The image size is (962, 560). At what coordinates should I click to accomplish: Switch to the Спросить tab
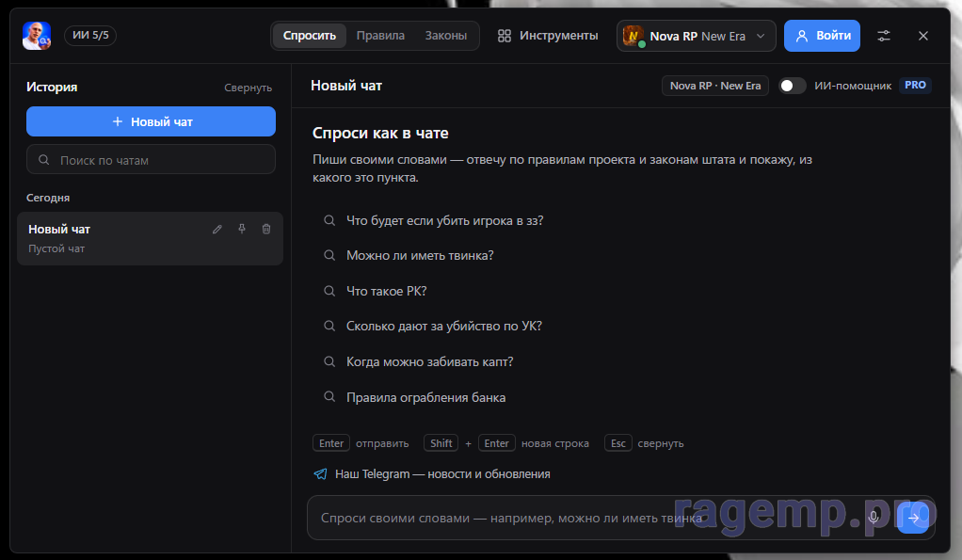309,36
